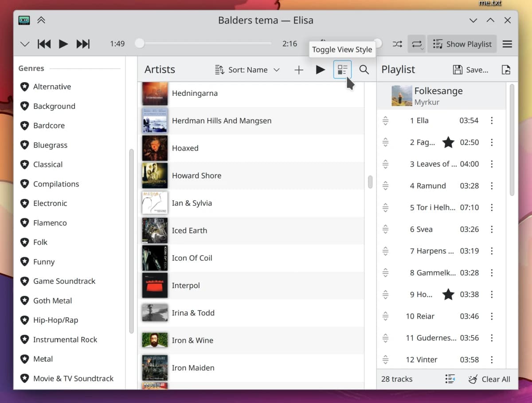
Task: Toggle shuffle playback mode
Action: [397, 44]
